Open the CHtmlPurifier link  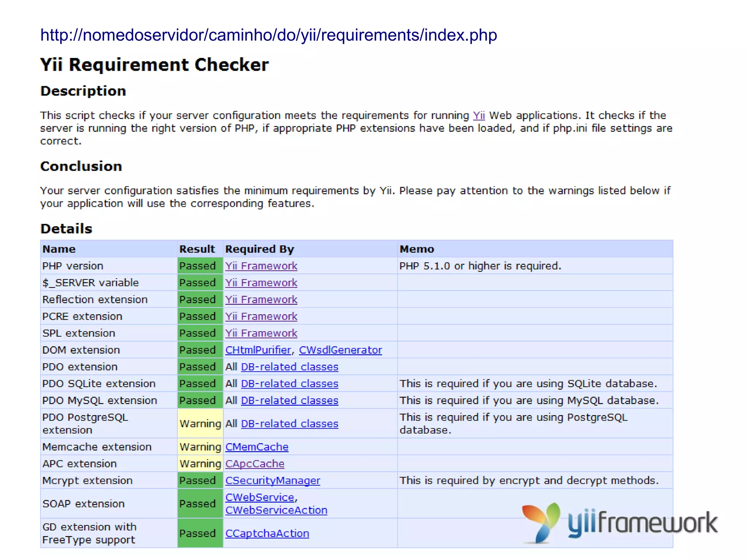(x=258, y=350)
